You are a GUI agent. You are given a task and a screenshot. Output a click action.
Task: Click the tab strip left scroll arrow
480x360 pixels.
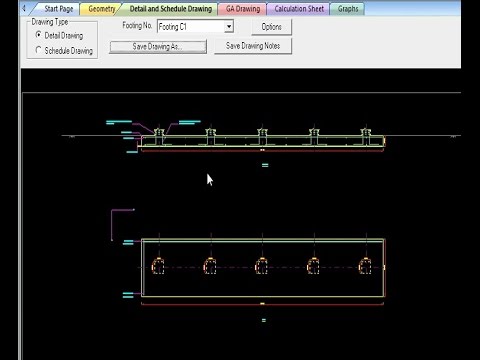pos(24,8)
